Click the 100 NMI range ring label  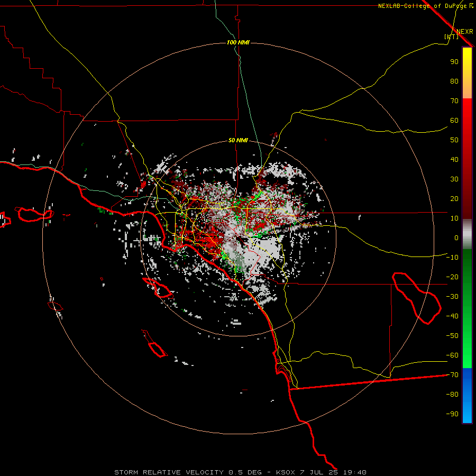238,42
